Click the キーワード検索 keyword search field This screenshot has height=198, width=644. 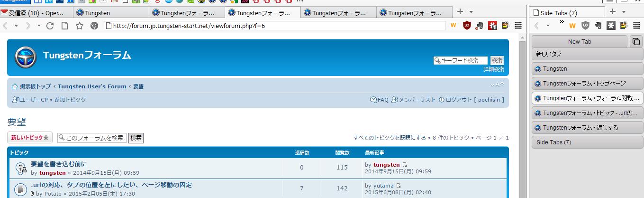(x=461, y=60)
